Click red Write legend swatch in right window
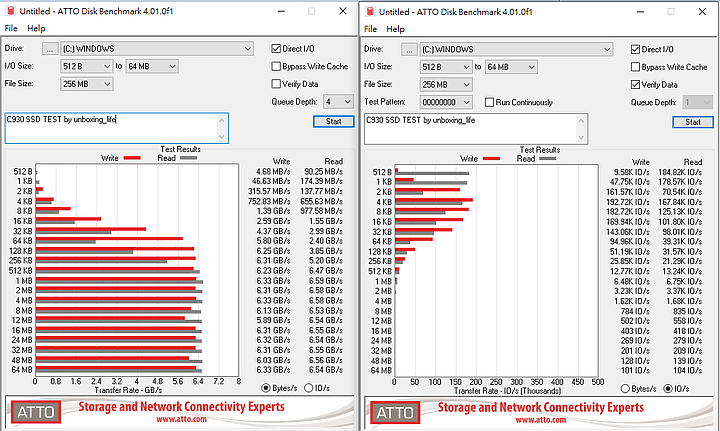This screenshot has width=720, height=431. (x=491, y=159)
